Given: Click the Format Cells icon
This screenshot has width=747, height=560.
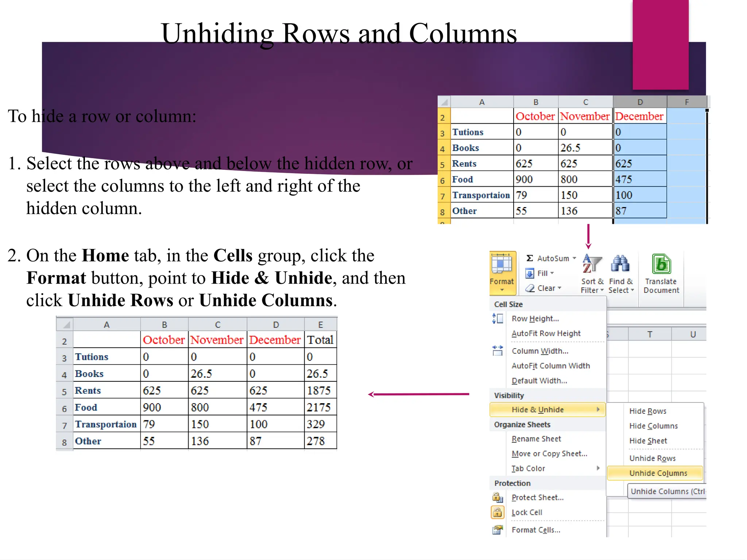Looking at the screenshot, I should click(497, 530).
